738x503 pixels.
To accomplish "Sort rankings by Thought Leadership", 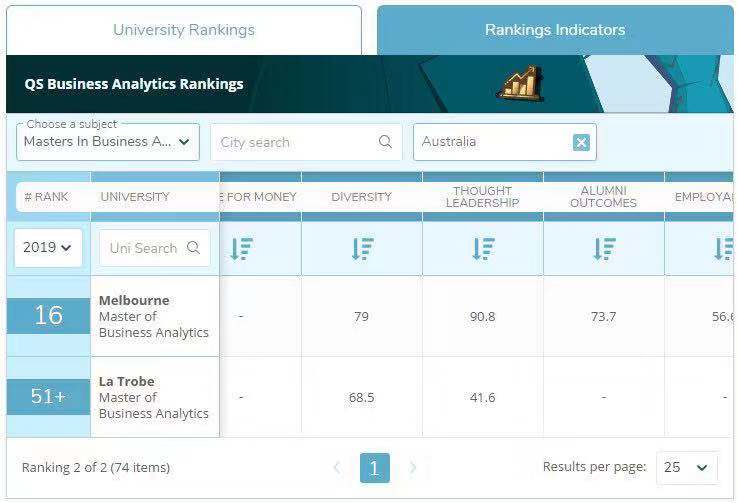I will pyautogui.click(x=483, y=249).
